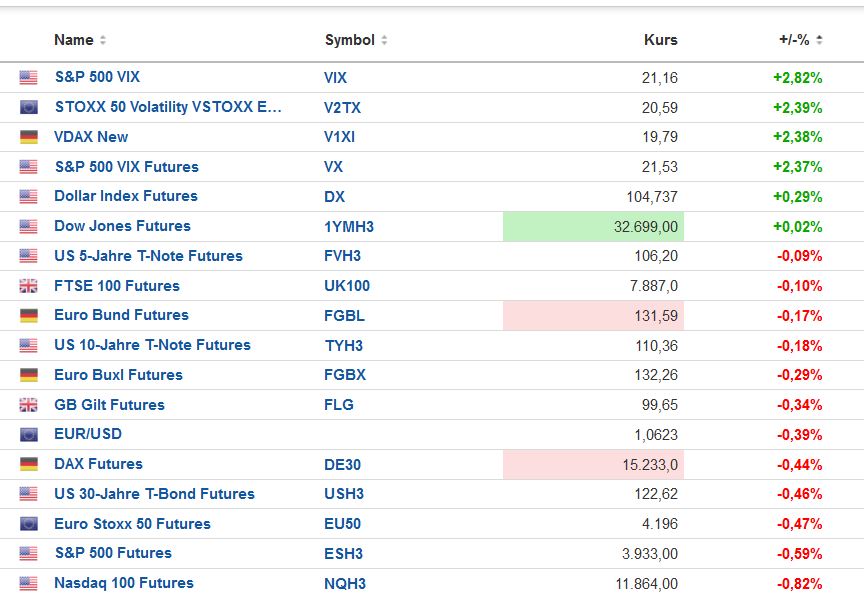Click the US flag beside US 5-Jahre T-Note Futures
The image size is (864, 604).
(x=29, y=256)
